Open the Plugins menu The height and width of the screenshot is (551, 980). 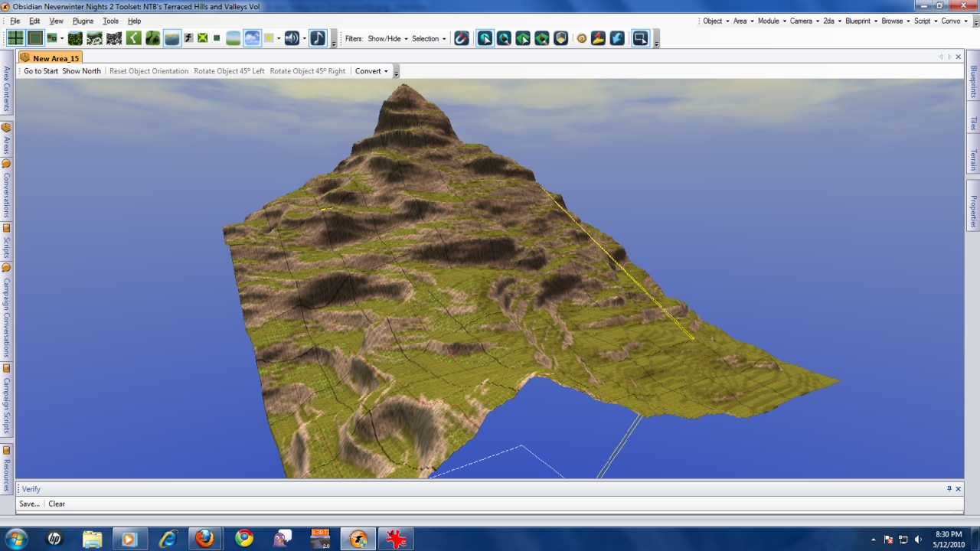click(x=83, y=21)
